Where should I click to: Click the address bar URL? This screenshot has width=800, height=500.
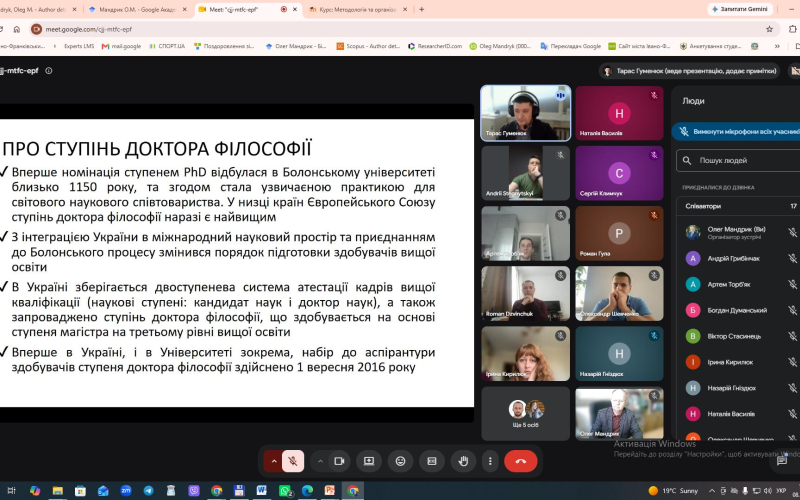click(89, 29)
